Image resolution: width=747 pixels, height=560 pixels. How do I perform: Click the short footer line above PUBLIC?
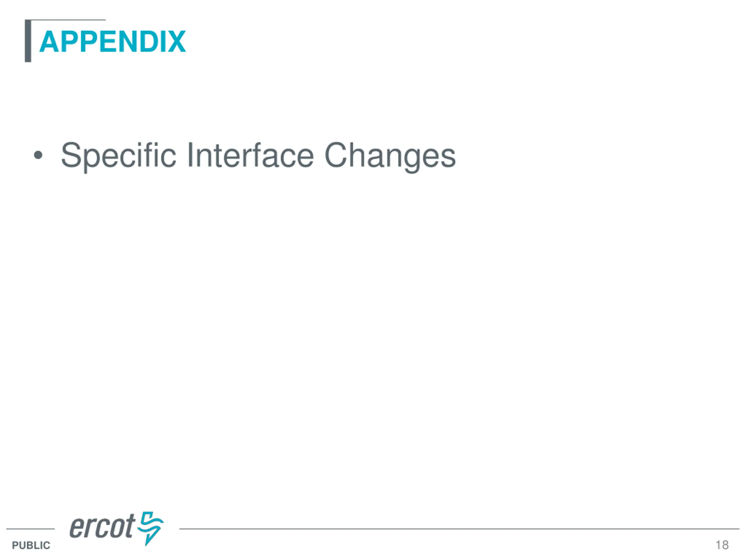tap(30, 529)
